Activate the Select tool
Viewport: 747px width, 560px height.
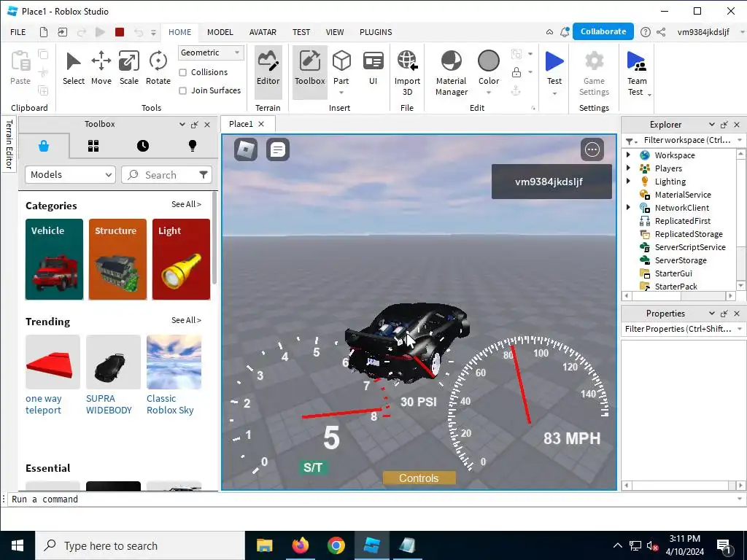coord(74,68)
